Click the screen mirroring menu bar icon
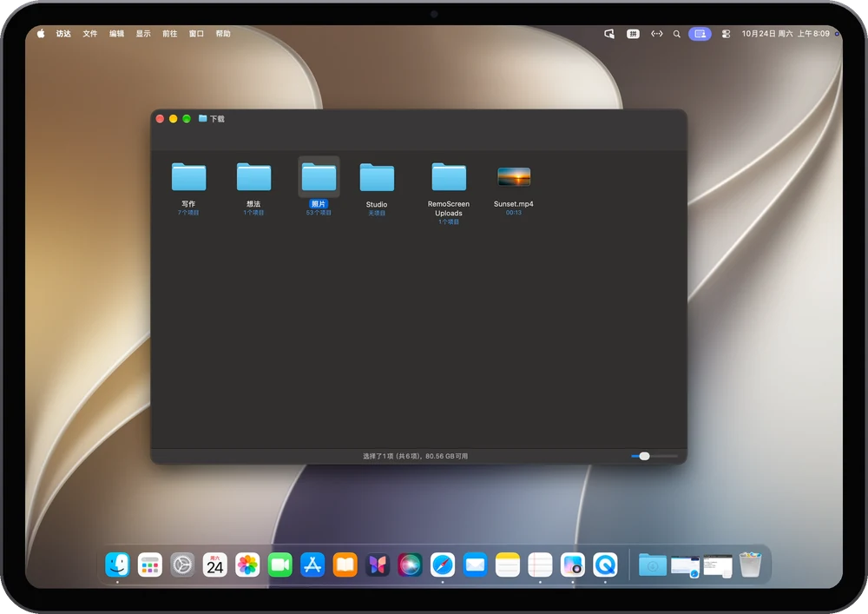Screen dimensions: 868x614 coord(609,34)
